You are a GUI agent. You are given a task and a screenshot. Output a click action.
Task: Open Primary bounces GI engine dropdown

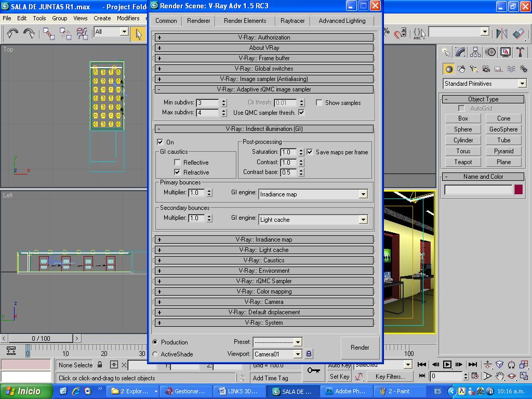coord(363,194)
